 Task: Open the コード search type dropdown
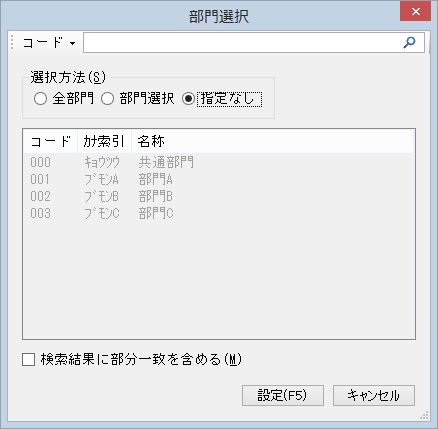pos(49,43)
